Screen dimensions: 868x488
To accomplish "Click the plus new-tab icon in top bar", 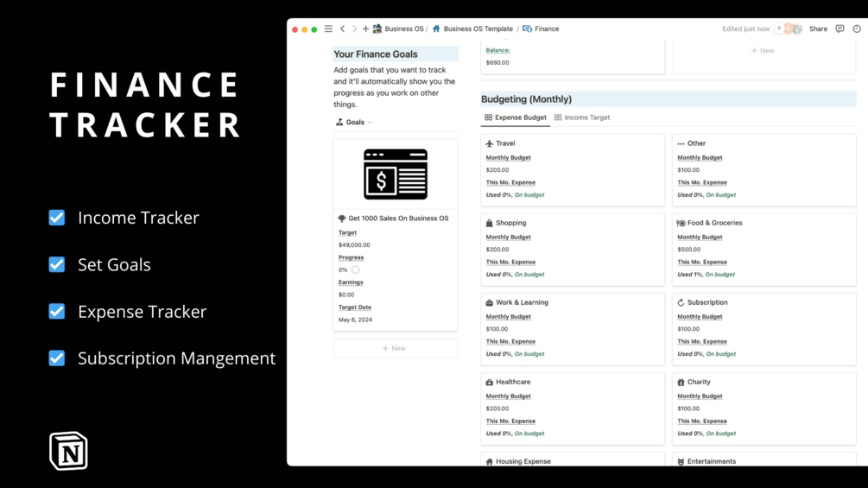I will tap(365, 29).
